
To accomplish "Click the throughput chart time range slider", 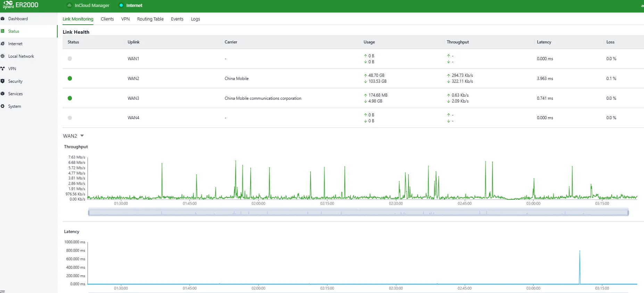I will (358, 212).
